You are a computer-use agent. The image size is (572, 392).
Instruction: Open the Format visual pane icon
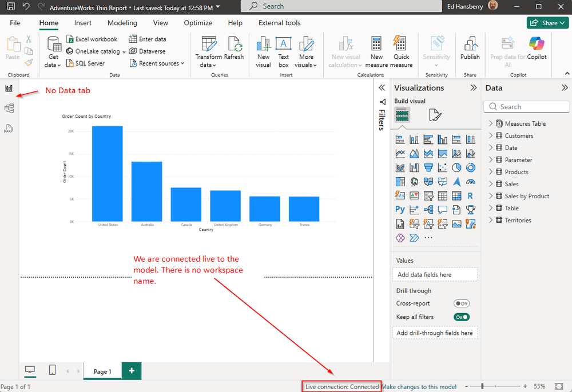click(435, 115)
